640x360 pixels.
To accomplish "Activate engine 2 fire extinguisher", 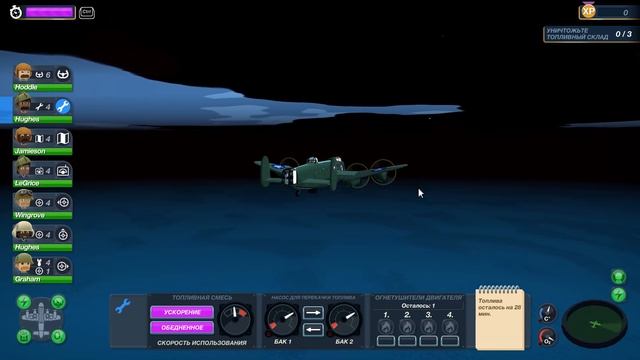I will [x=407, y=327].
